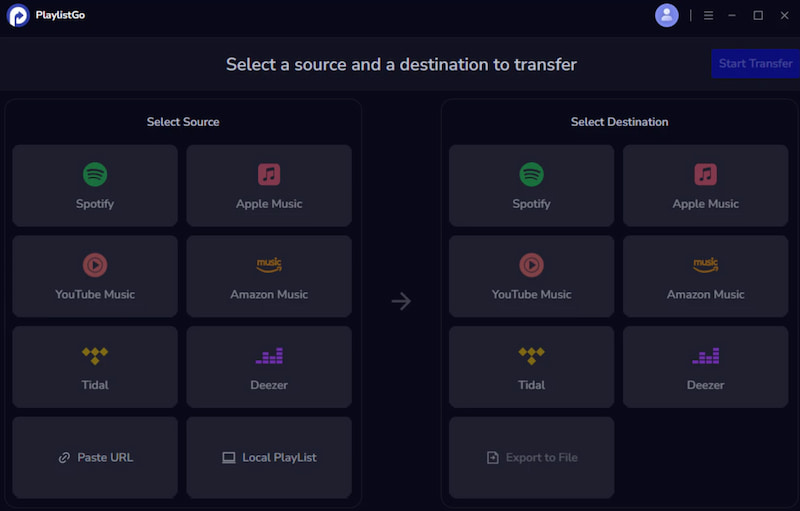The height and width of the screenshot is (511, 800).
Task: Open Local PlayList source option
Action: (x=269, y=457)
